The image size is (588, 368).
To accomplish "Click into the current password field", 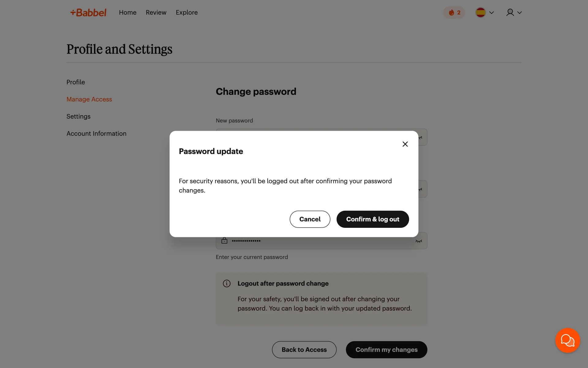I will [318, 241].
